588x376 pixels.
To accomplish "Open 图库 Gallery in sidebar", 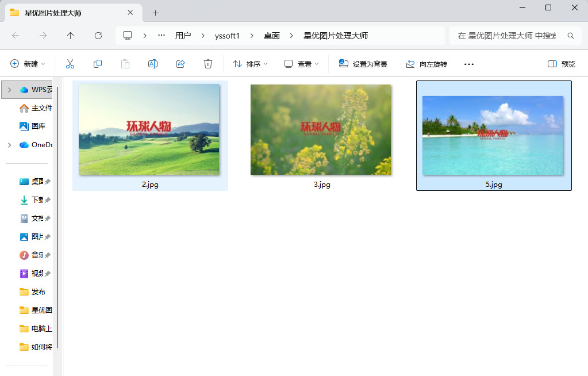I will click(x=32, y=126).
